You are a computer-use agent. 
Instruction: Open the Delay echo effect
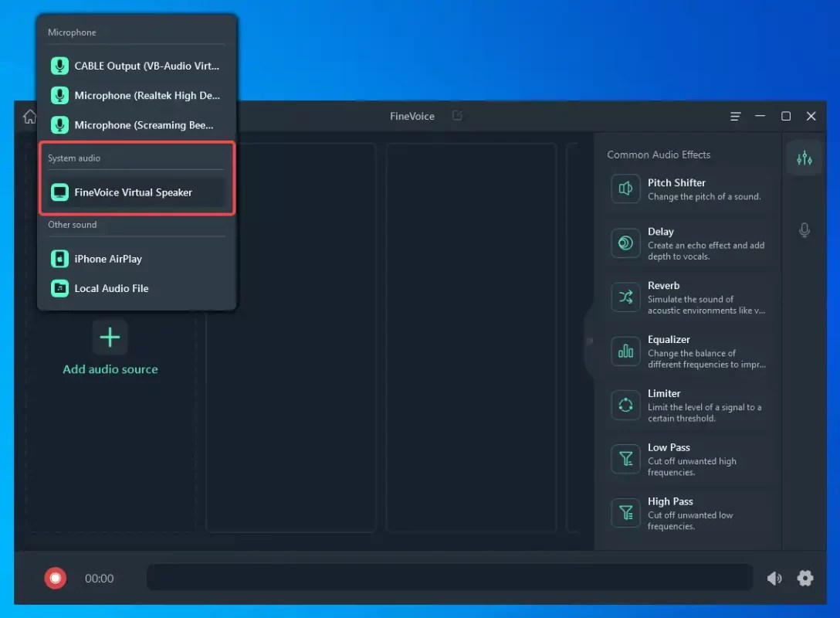pos(625,243)
